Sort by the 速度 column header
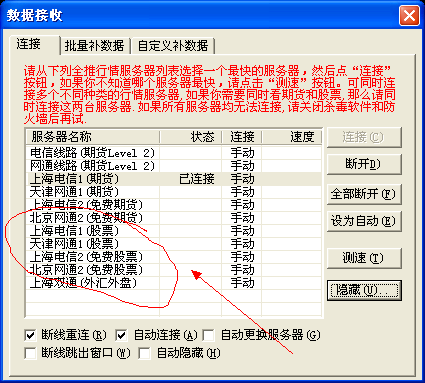 coord(292,137)
